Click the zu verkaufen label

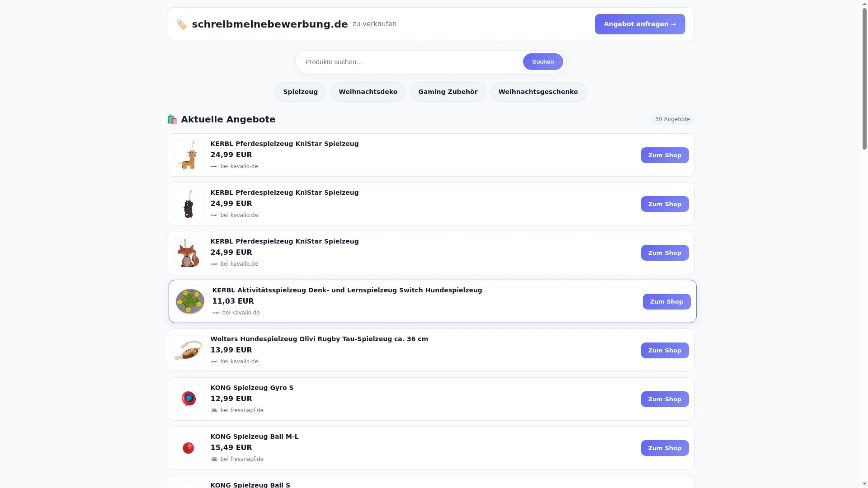point(374,24)
